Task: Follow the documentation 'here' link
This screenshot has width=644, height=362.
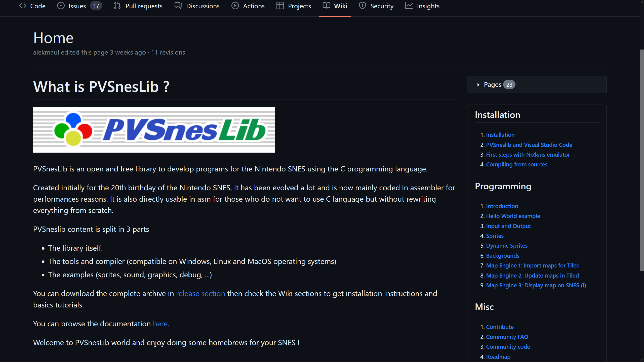Action: [x=160, y=324]
